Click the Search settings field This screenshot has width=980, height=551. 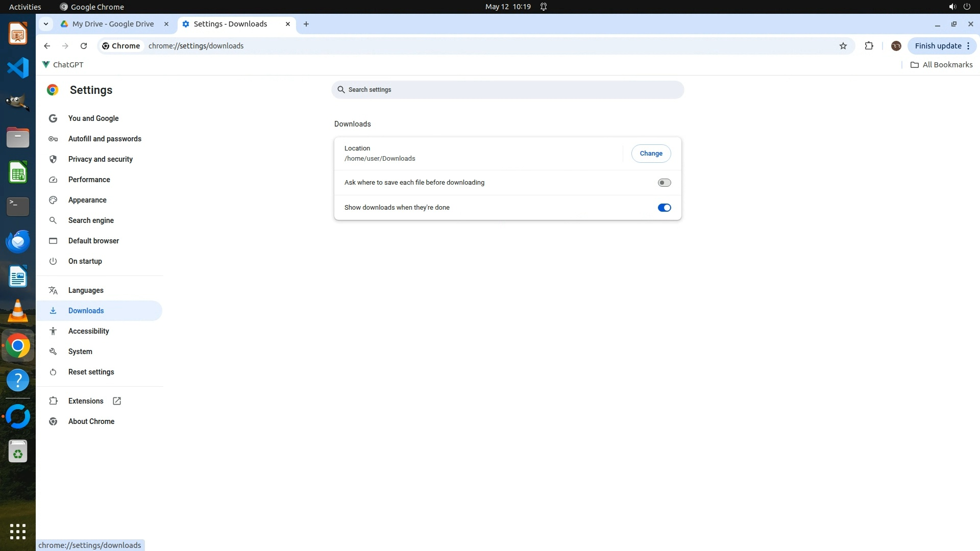click(x=507, y=90)
